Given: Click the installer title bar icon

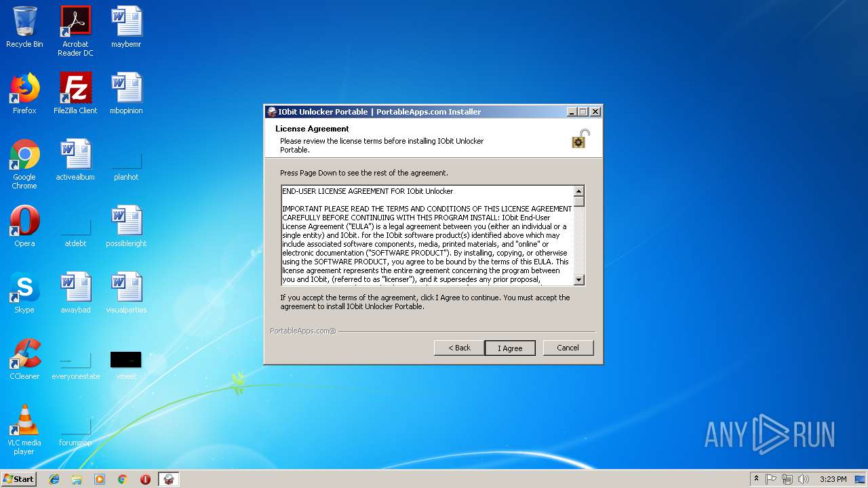Looking at the screenshot, I should pyautogui.click(x=272, y=112).
